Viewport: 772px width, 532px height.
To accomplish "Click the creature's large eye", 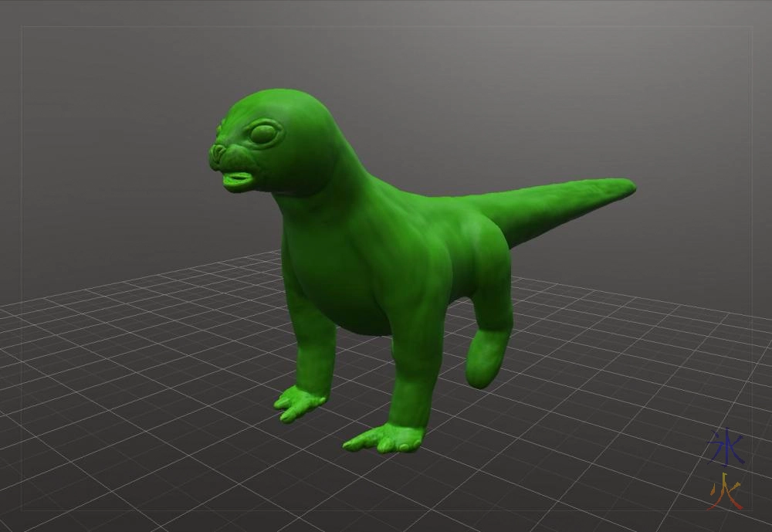I will [263, 134].
